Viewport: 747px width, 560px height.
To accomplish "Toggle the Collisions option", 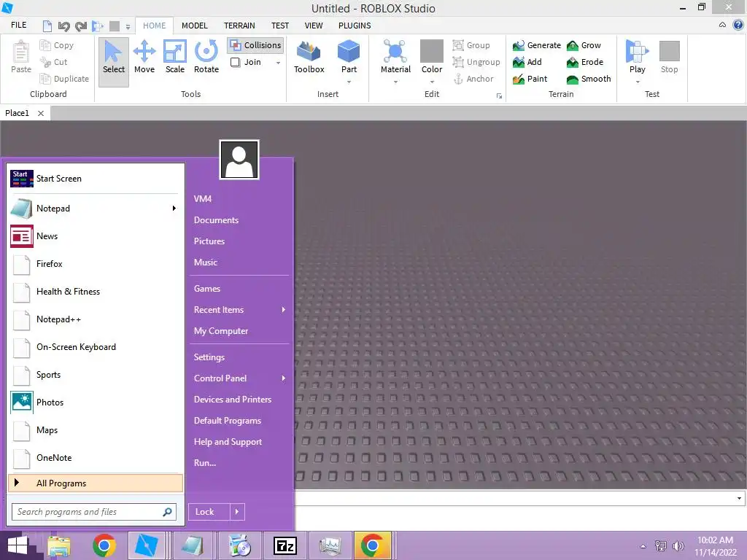I will point(256,45).
